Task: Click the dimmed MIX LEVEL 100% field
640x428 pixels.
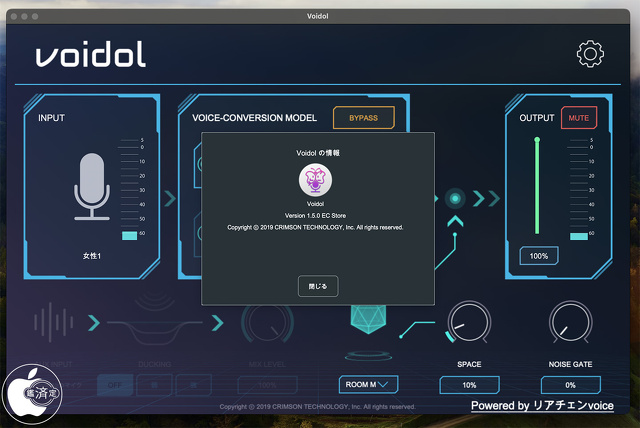Action: point(267,385)
